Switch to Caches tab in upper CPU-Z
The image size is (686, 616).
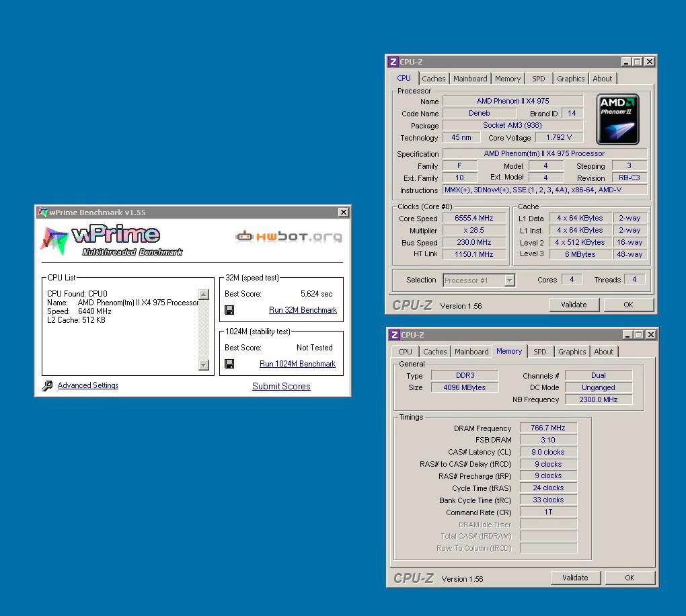(x=434, y=79)
